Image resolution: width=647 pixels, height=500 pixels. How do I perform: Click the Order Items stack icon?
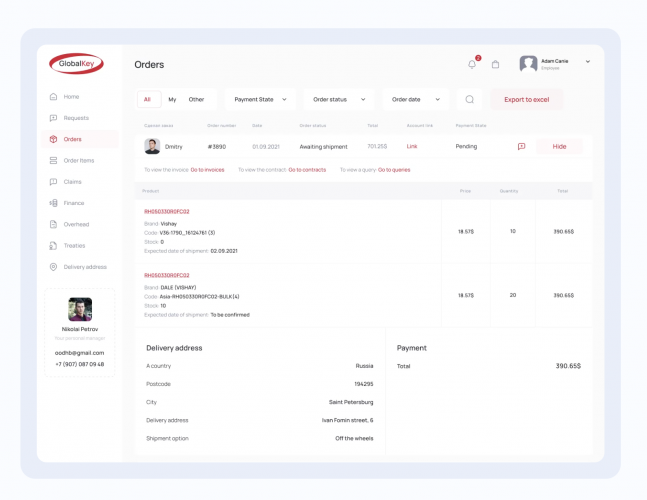click(x=53, y=160)
